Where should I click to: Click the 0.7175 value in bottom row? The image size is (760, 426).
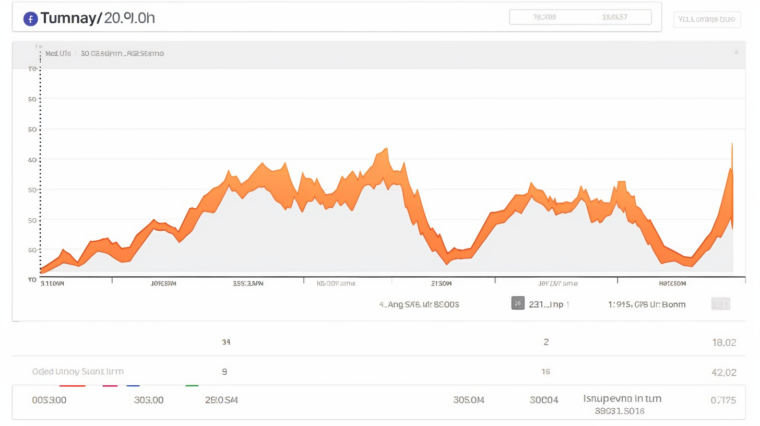(x=722, y=400)
